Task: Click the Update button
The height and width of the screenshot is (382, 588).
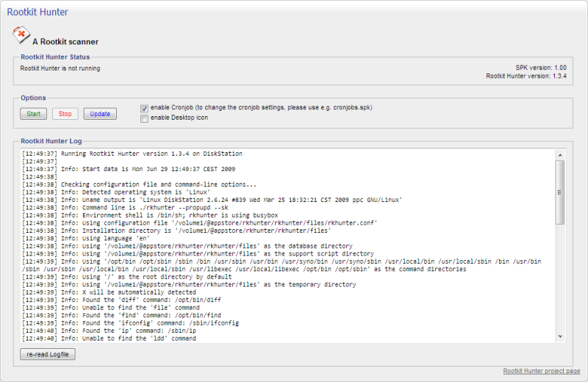Action: tap(100, 114)
